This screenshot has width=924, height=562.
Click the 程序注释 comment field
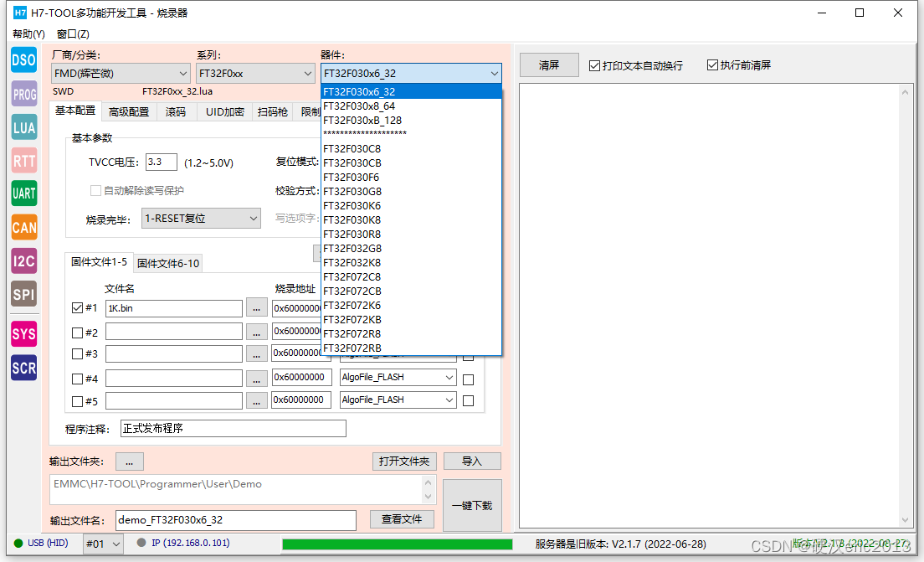[x=234, y=429]
